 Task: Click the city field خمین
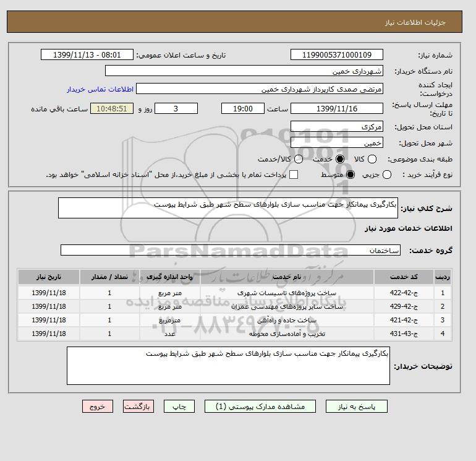pyautogui.click(x=337, y=142)
